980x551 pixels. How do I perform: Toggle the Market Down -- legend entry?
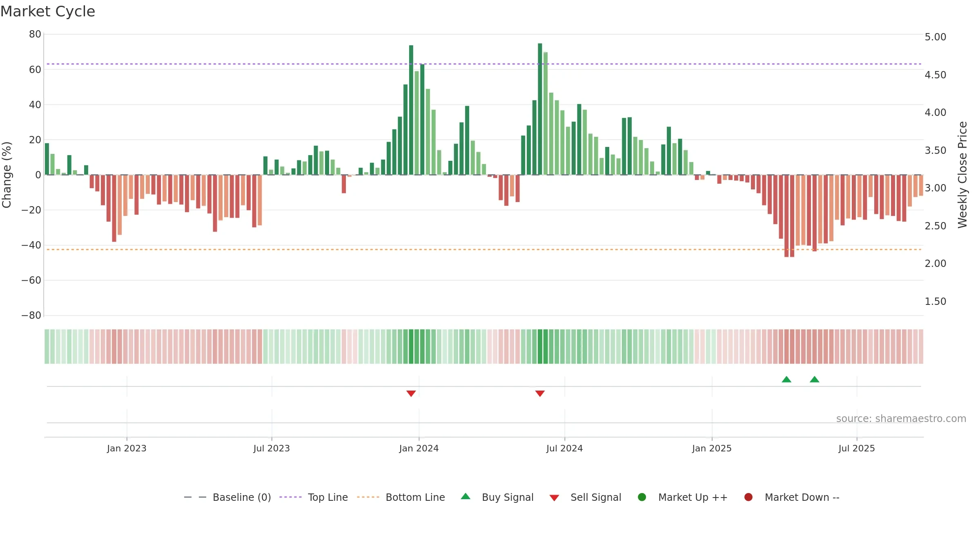click(792, 497)
